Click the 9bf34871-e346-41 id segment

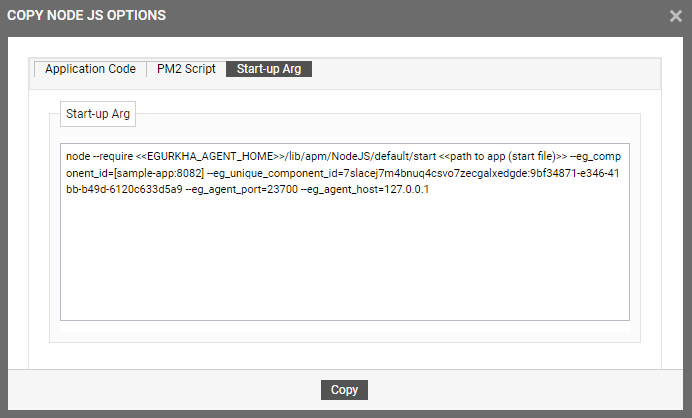click(575, 173)
